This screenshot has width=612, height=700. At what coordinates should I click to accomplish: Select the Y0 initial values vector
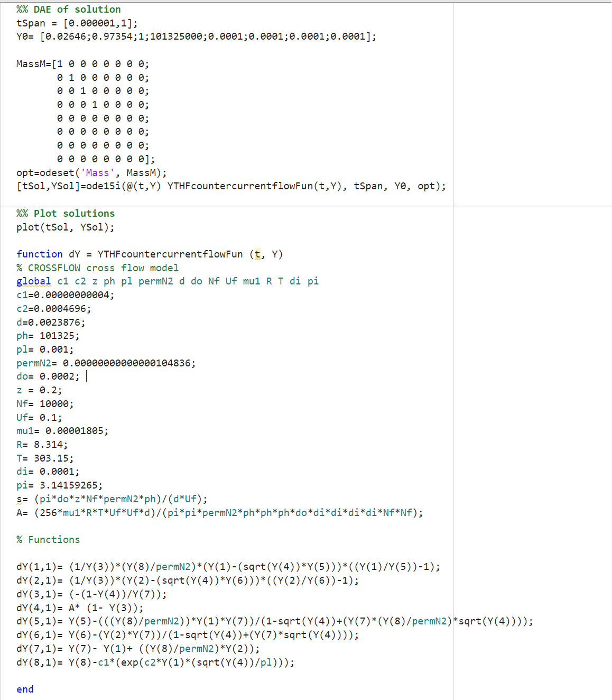(x=206, y=36)
